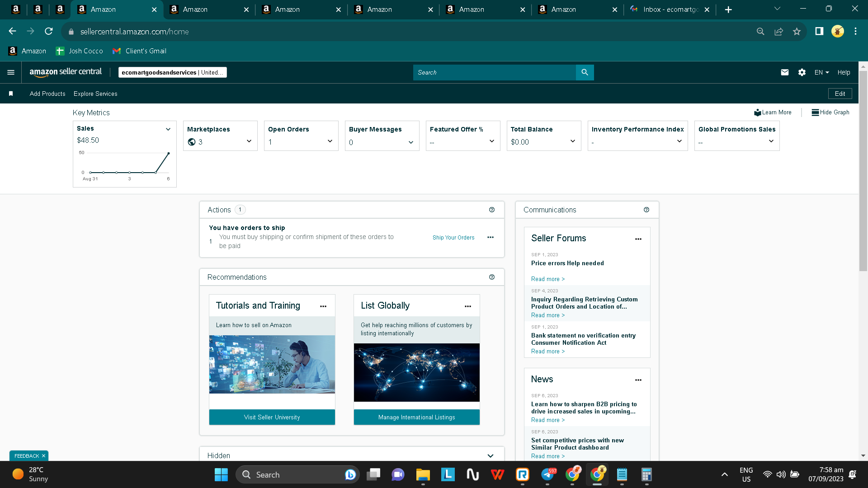Expand the Inventory Performance Index card

tap(679, 141)
